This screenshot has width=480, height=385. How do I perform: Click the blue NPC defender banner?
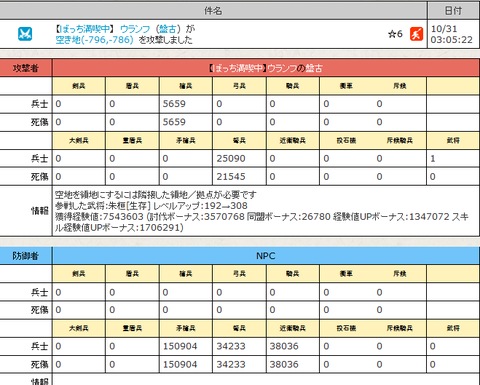(266, 256)
